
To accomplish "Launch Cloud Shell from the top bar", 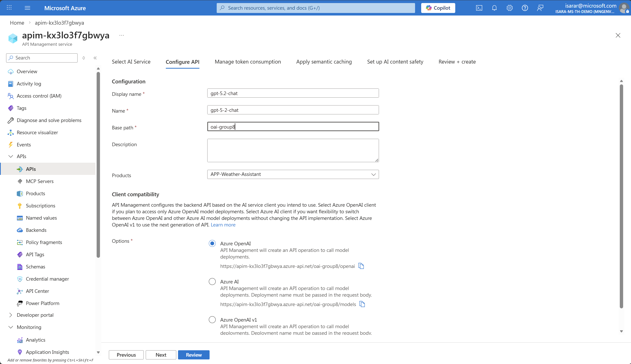I will point(479,8).
